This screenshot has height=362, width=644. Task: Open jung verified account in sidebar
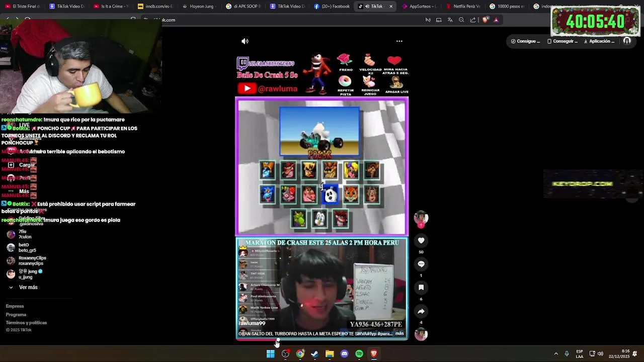(x=25, y=274)
